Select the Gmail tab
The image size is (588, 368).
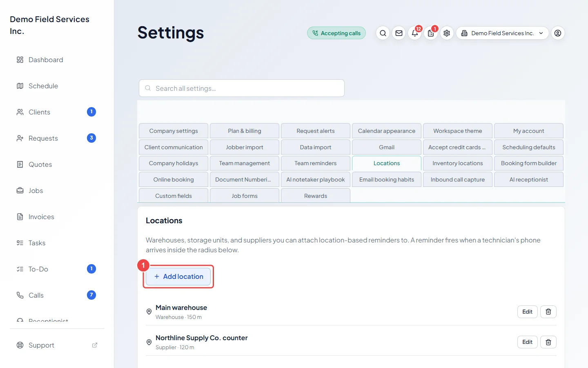[387, 147]
